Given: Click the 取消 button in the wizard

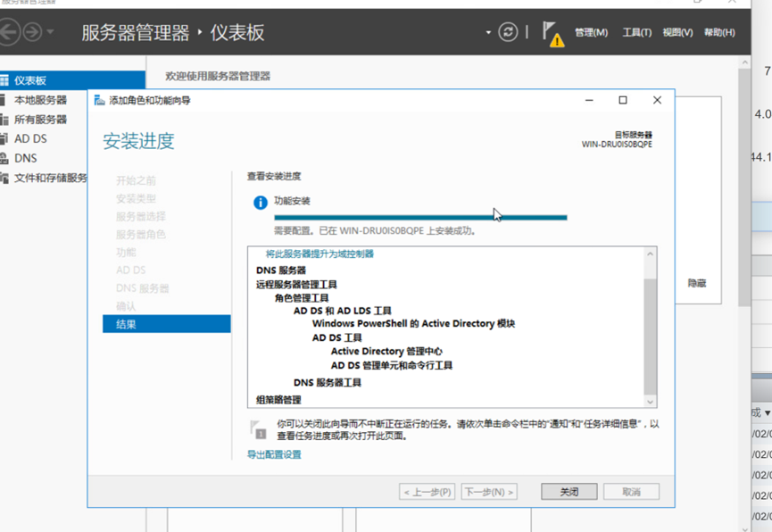Looking at the screenshot, I should (x=631, y=492).
